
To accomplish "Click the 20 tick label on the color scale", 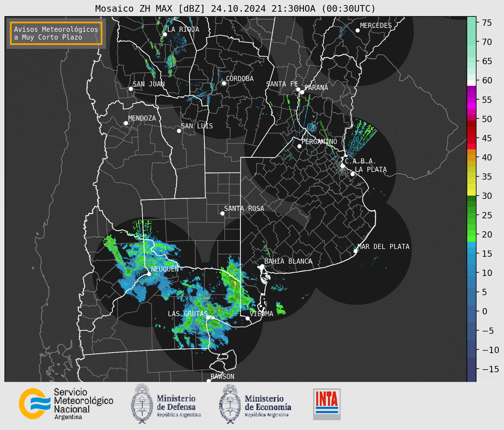I will (487, 234).
